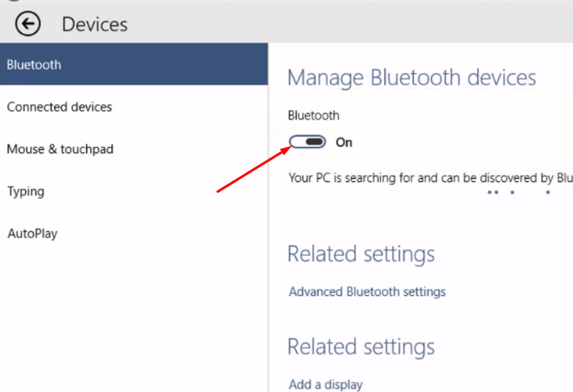Click the dark knob of the Bluetooth switch
This screenshot has height=392, width=573.
315,142
